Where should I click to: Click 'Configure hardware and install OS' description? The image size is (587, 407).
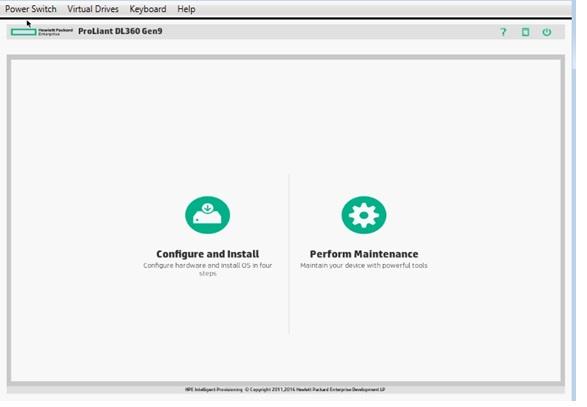coord(208,269)
